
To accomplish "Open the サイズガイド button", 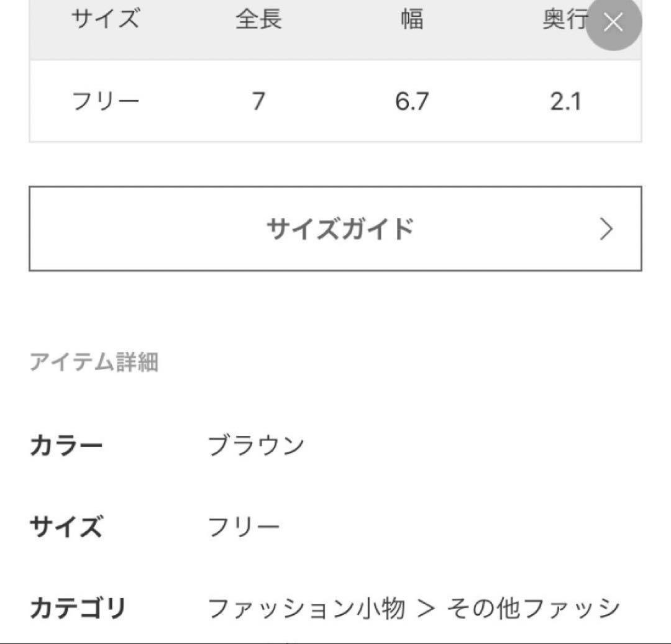I will click(335, 229).
